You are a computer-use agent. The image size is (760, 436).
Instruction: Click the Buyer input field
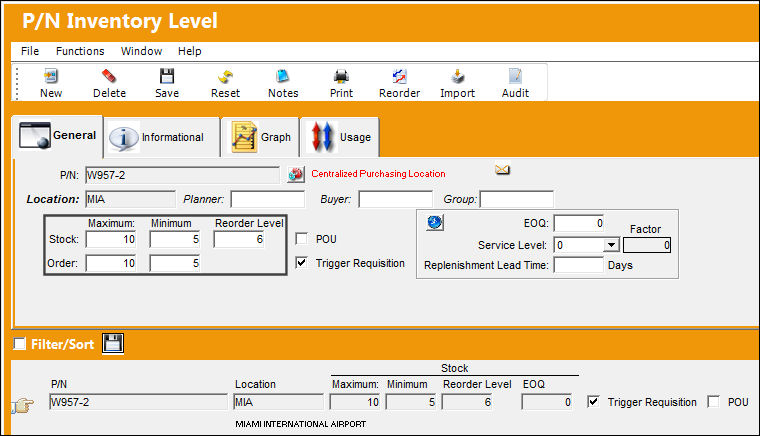tap(396, 199)
